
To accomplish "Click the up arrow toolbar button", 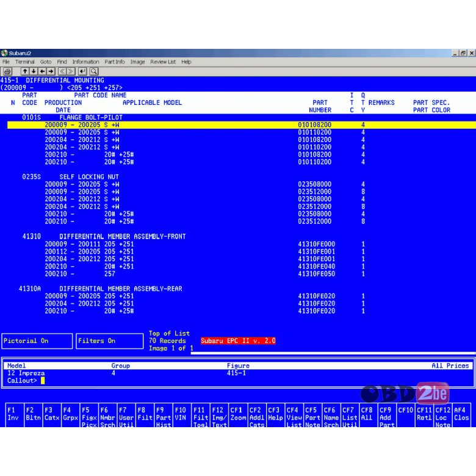I will coord(25,71).
